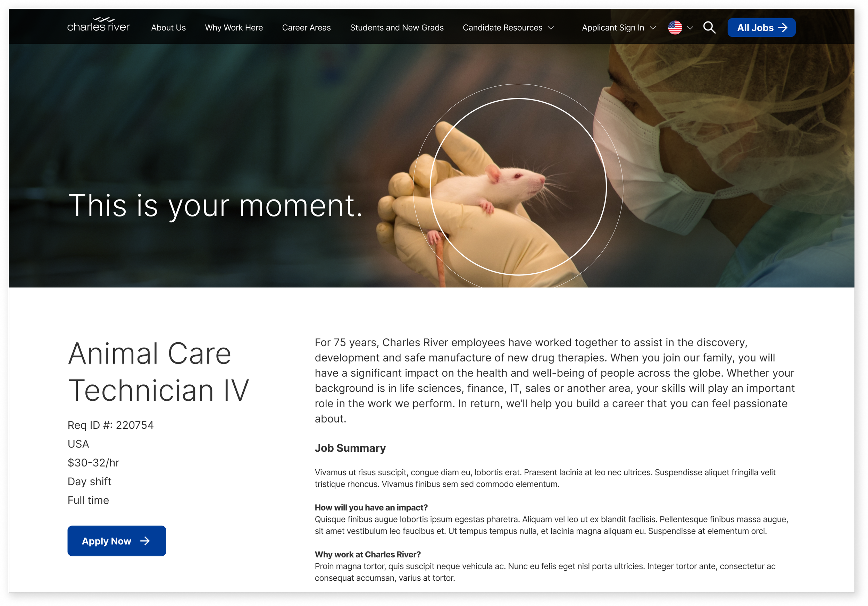This screenshot has height=606, width=868.
Task: Open the country flag dropdown chevron
Action: (690, 28)
